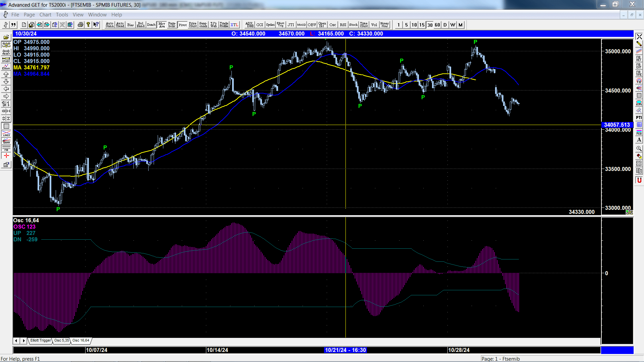Open the Chart menu
The height and width of the screenshot is (362, 644).
point(45,15)
